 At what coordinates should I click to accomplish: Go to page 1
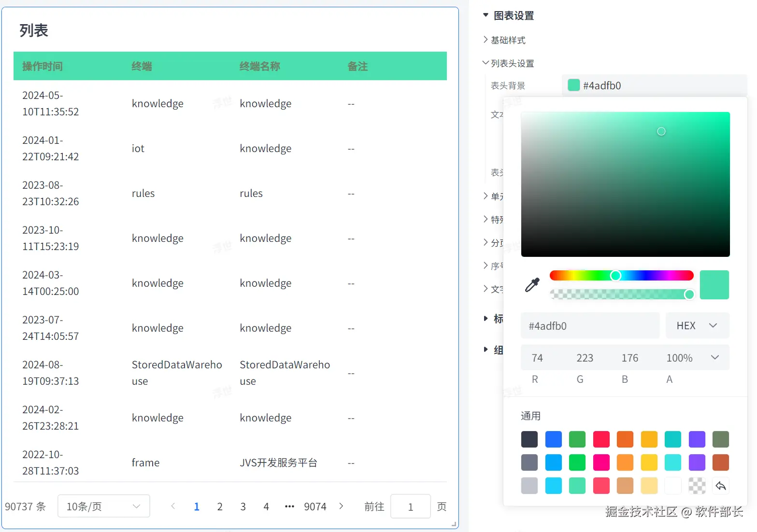pos(197,506)
